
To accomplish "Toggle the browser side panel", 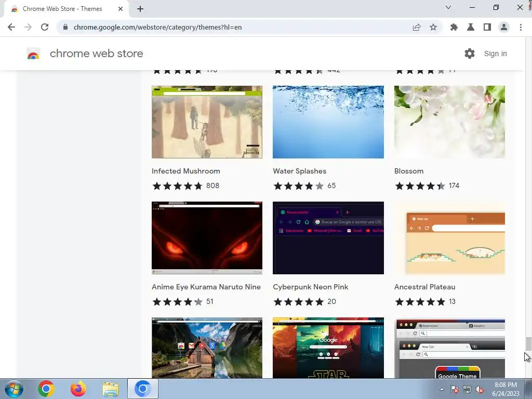I will (x=487, y=27).
